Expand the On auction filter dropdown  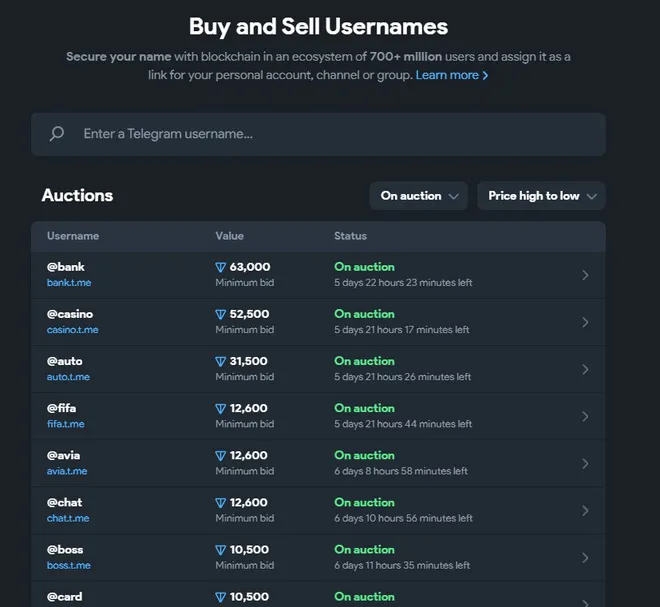(x=418, y=196)
